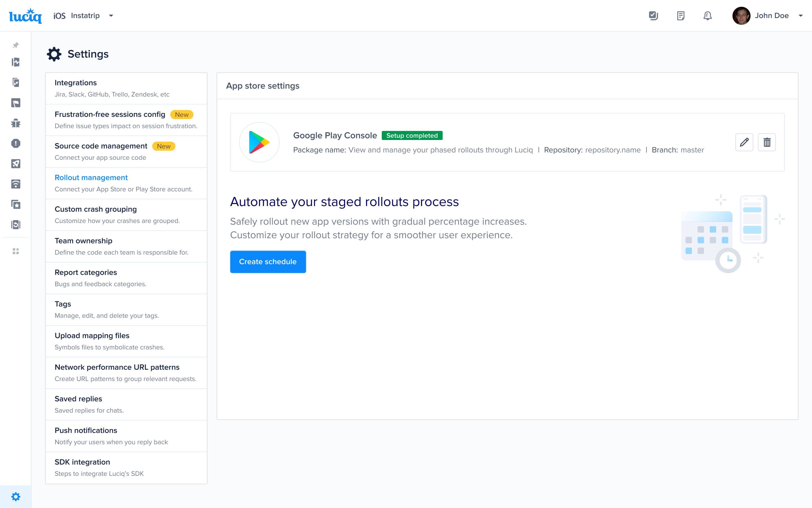Open the wifi signal sidebar icon
The height and width of the screenshot is (508, 812).
[x=16, y=184]
